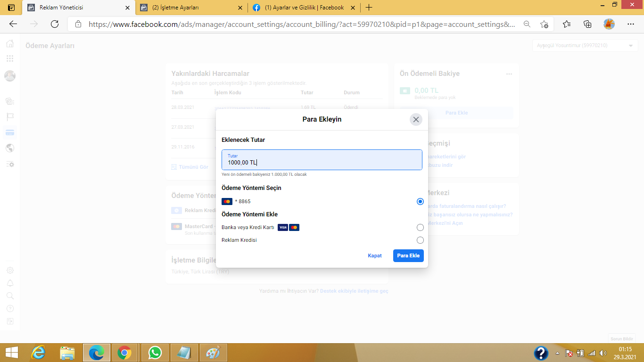Screen dimensions: 644x362
Task: Reload the current page
Action: 55,24
